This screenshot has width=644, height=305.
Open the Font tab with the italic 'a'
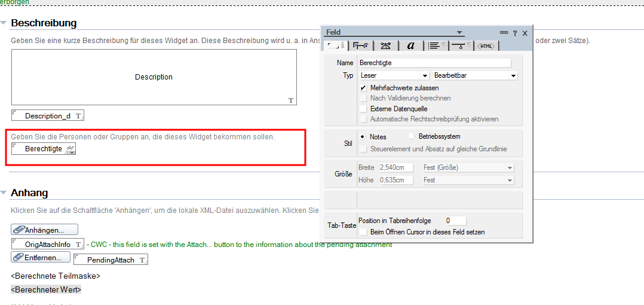411,45
